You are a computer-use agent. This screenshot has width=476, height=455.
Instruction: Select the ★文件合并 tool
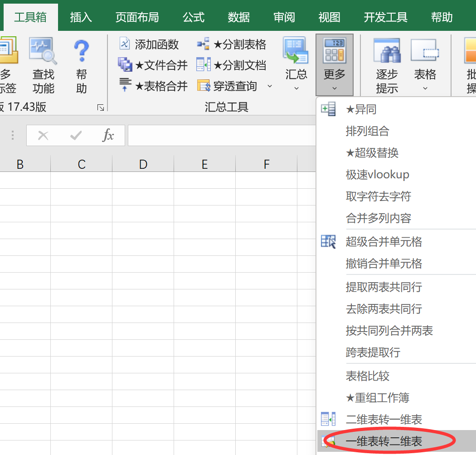point(153,65)
